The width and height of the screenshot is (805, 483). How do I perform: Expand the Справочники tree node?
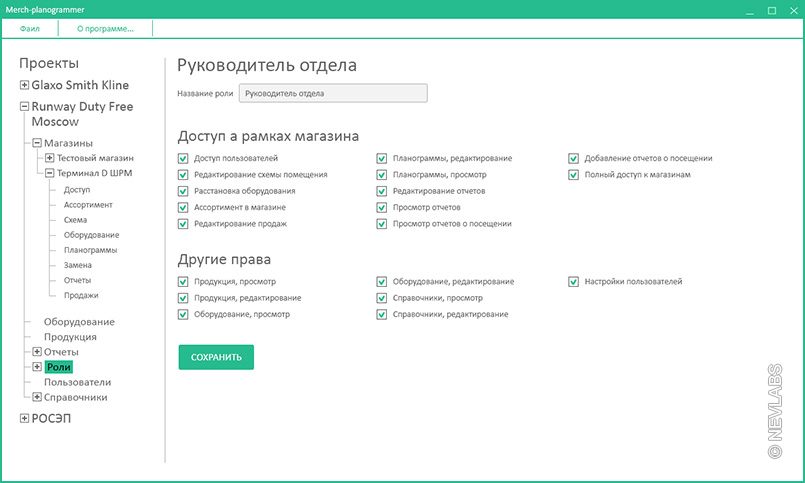pyautogui.click(x=37, y=397)
